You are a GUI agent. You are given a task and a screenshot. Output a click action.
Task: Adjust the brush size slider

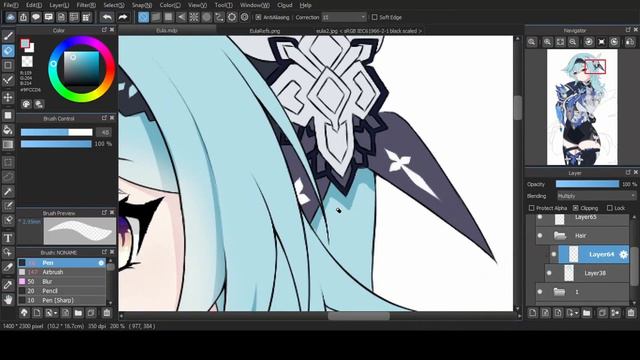coord(56,132)
